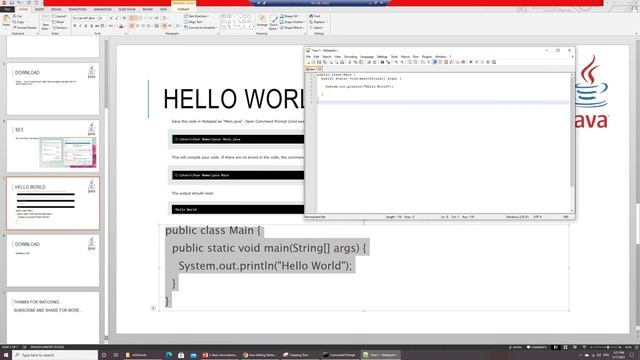Click Cut in the Clipboard group
The width and height of the screenshot is (640, 360).
(x=18, y=16)
